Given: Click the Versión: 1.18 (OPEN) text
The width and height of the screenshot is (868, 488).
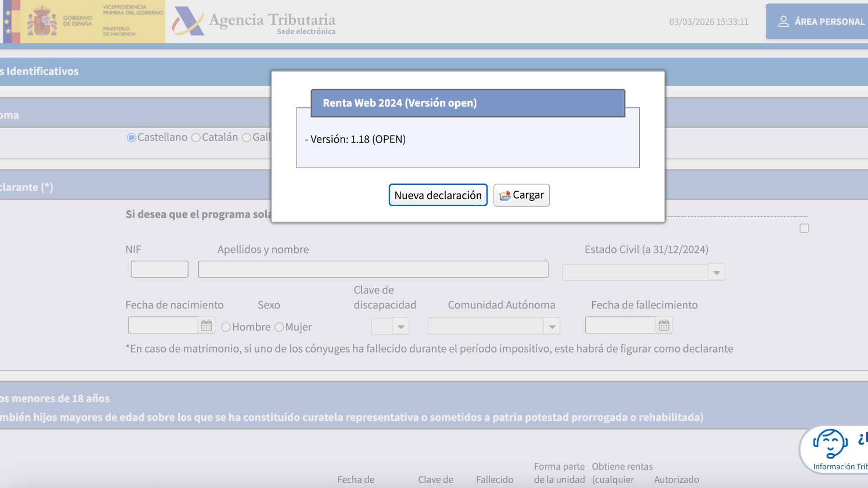Looking at the screenshot, I should click(358, 139).
